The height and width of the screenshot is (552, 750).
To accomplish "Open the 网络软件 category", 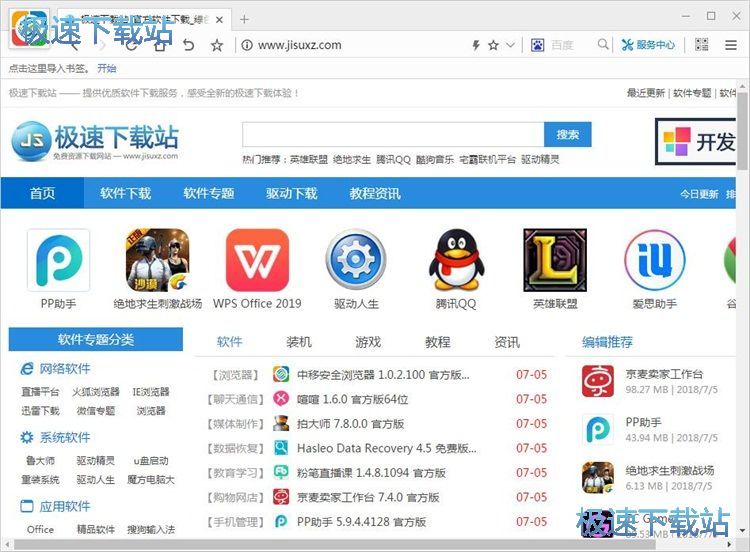I will (x=65, y=368).
